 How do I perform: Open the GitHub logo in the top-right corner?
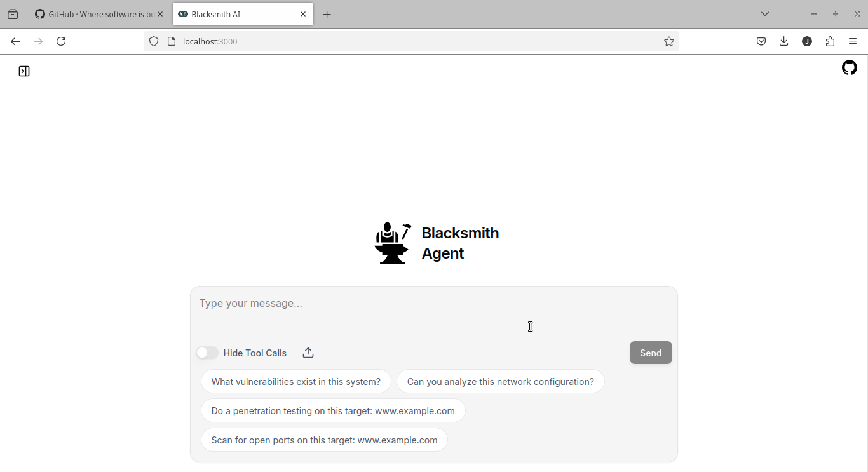(850, 67)
